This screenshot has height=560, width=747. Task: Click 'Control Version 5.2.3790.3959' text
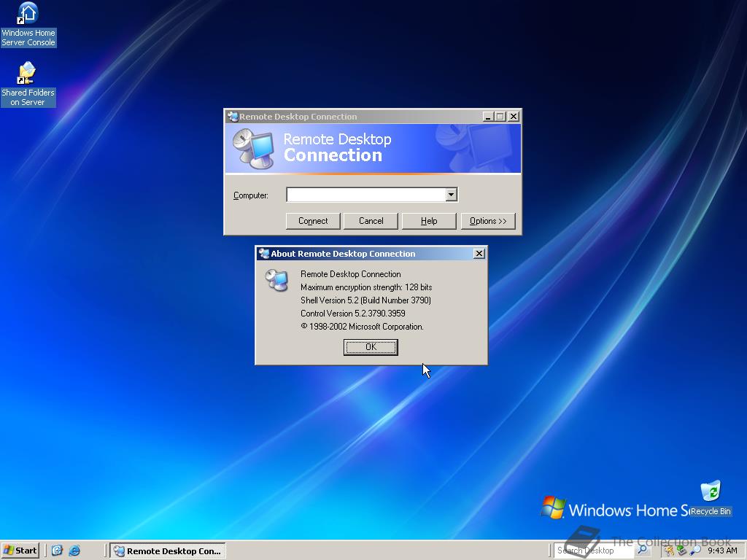point(352,314)
